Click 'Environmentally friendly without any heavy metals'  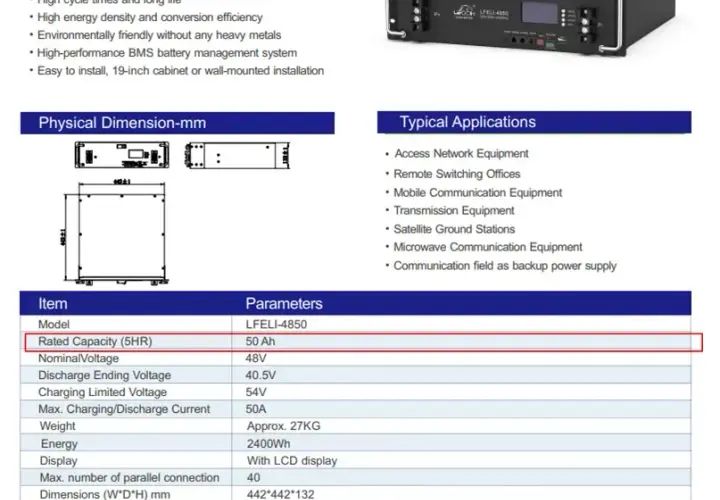click(x=159, y=35)
